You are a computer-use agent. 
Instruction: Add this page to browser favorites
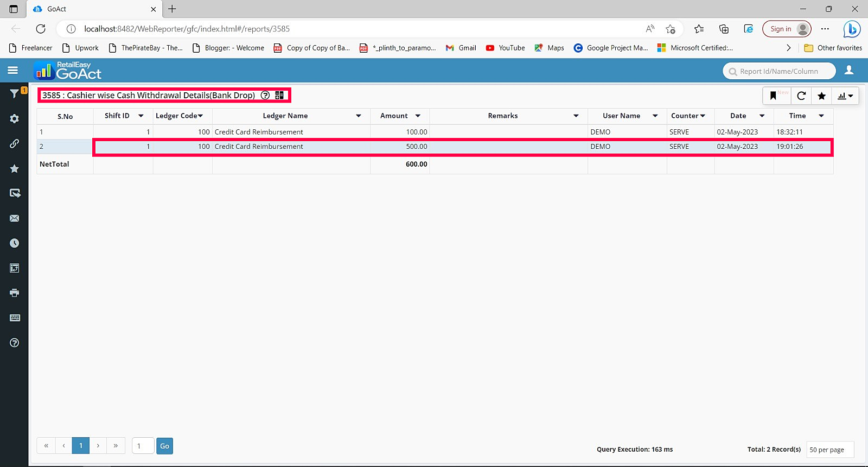click(671, 29)
